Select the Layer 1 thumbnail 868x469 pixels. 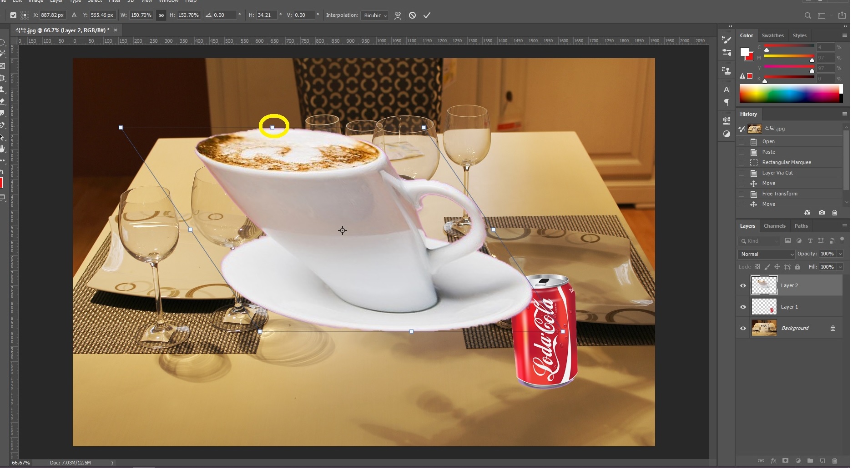764,307
